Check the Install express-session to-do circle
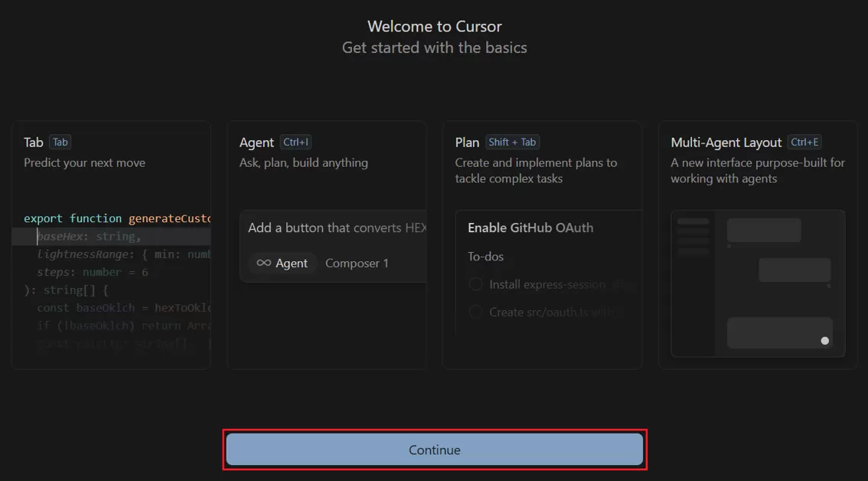The image size is (868, 481). (x=475, y=284)
